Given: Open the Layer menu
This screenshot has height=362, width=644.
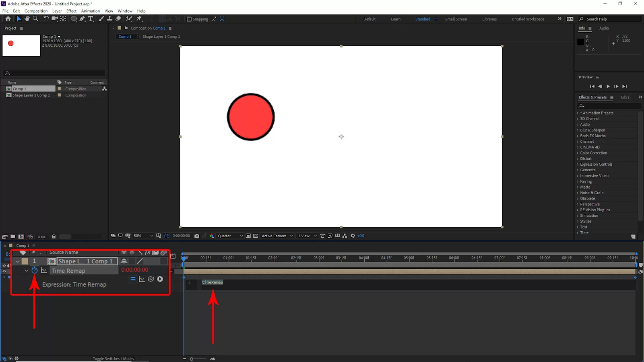Looking at the screenshot, I should (x=57, y=11).
